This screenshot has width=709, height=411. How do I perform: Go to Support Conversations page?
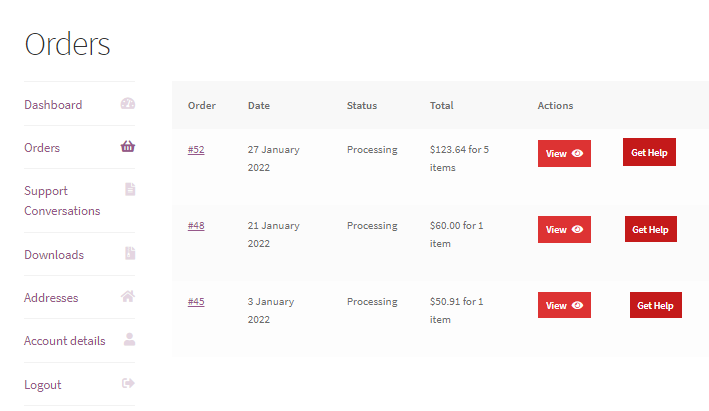point(62,201)
